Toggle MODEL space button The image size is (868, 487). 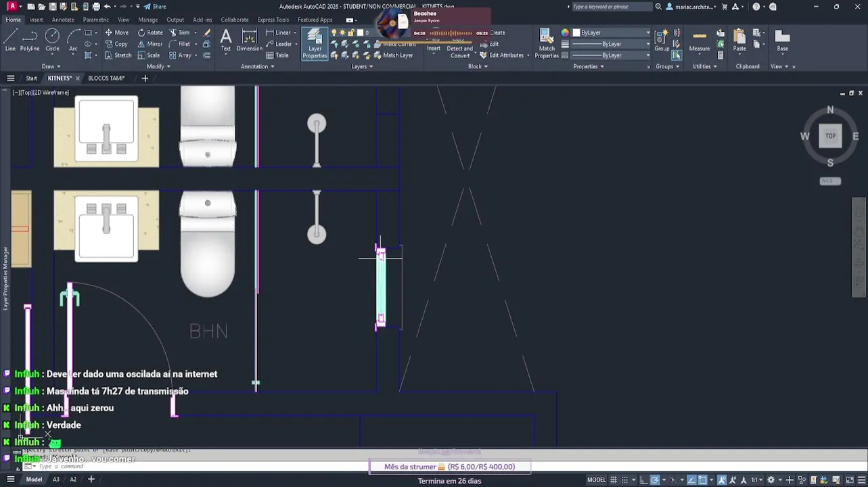click(x=596, y=480)
